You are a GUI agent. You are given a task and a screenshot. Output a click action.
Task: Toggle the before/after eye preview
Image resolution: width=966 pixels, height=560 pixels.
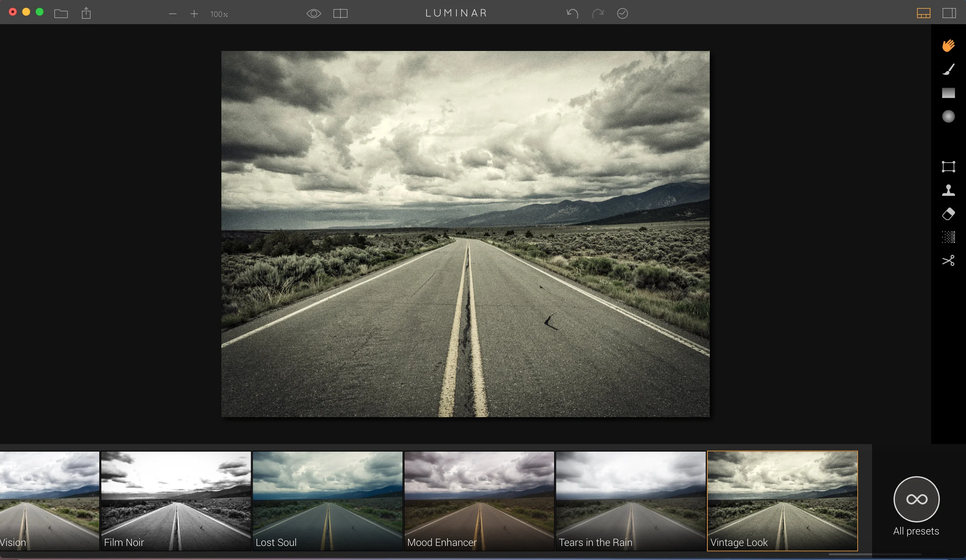click(x=313, y=14)
